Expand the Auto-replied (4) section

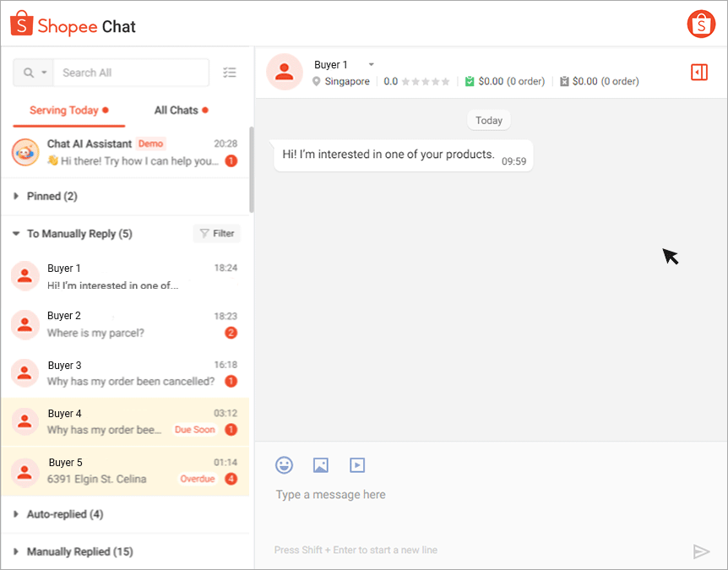pos(125,514)
